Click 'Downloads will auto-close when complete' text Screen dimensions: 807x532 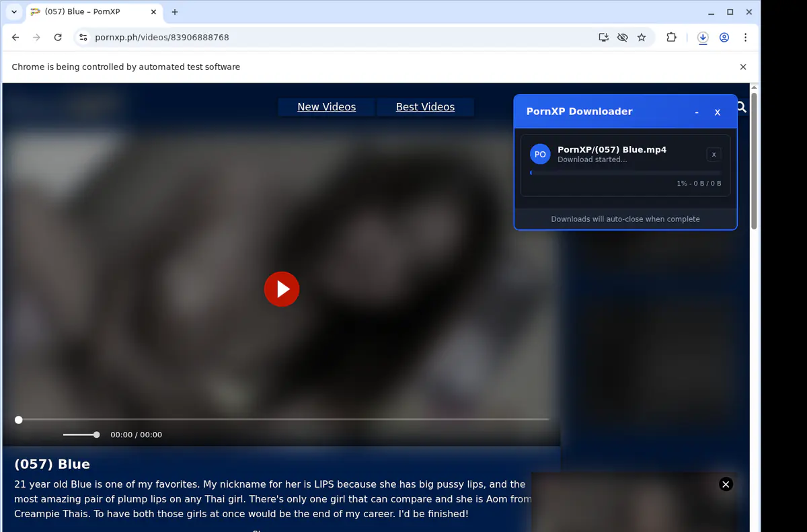pos(625,219)
